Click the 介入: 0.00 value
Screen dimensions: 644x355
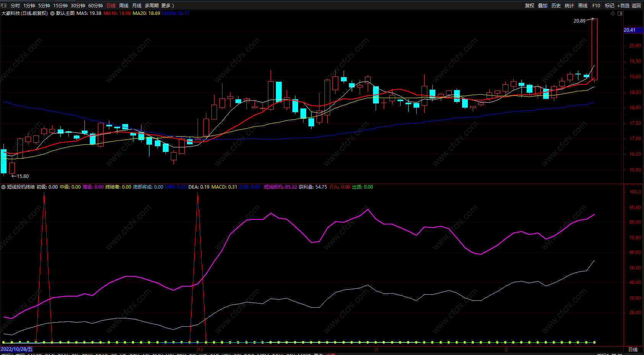tap(340, 187)
